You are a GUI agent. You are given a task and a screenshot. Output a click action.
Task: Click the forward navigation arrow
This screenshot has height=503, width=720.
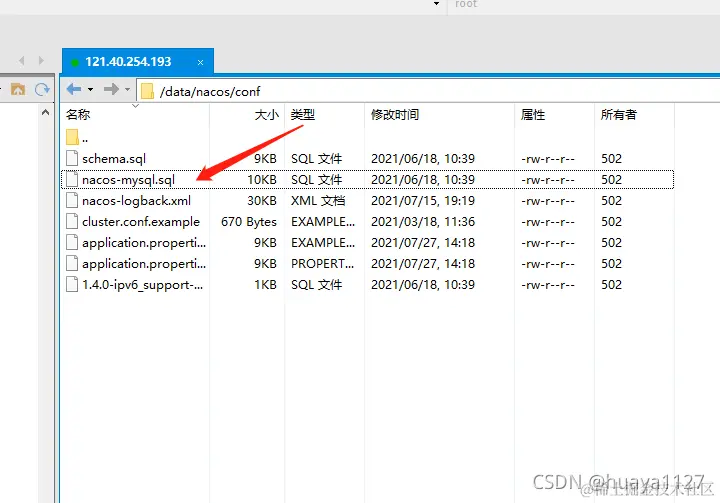[x=111, y=89]
